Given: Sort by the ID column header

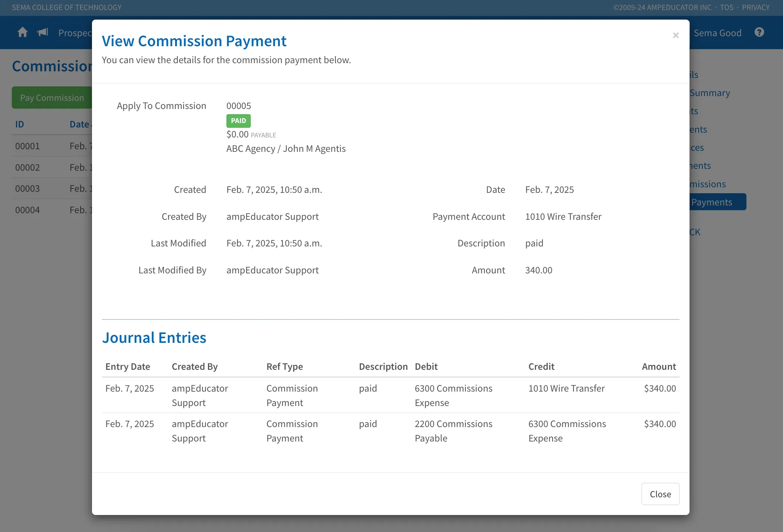Looking at the screenshot, I should pyautogui.click(x=20, y=124).
